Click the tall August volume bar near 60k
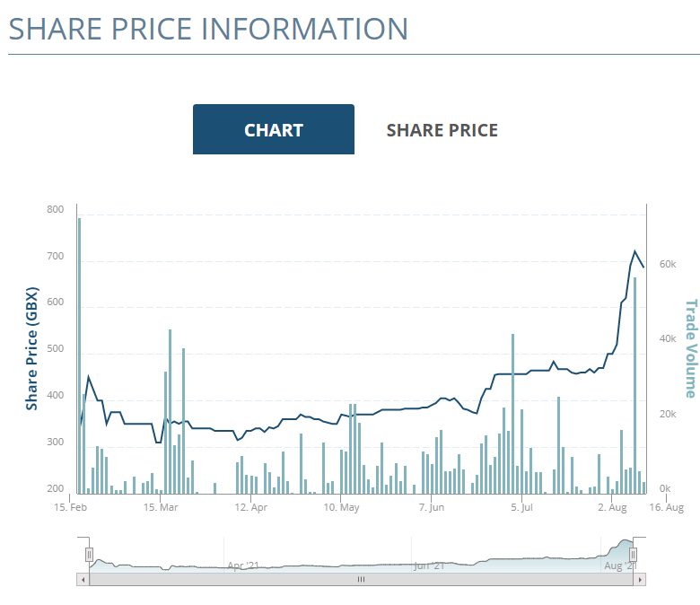 [635, 386]
